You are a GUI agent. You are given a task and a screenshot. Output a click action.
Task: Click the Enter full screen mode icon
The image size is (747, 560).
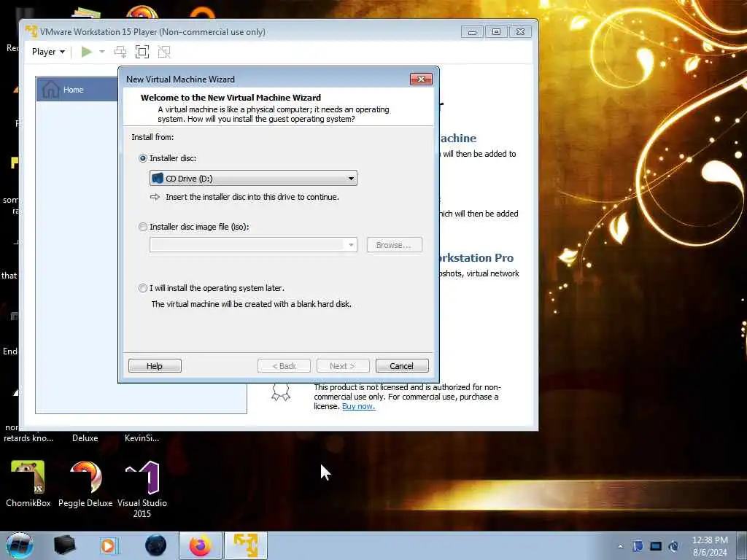(142, 52)
